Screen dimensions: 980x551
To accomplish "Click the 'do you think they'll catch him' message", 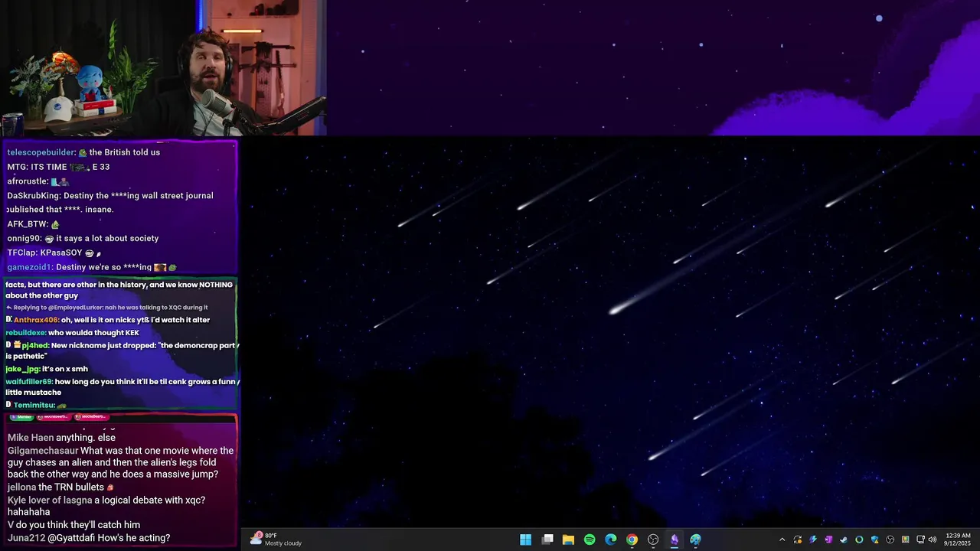I will click(73, 525).
